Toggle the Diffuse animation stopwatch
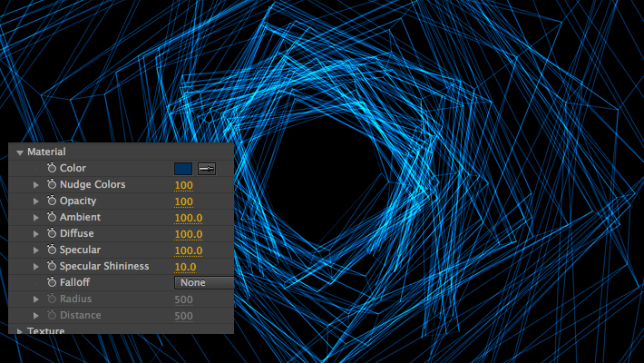 tap(52, 234)
